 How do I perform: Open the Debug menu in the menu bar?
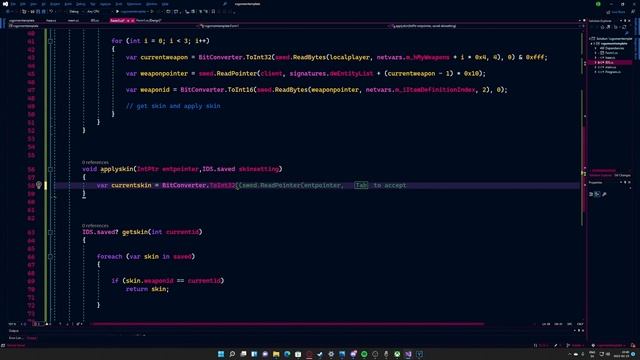click(80, 4)
